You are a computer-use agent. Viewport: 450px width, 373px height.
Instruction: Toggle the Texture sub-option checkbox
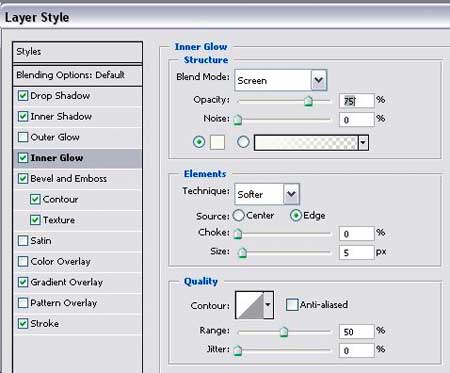(x=35, y=220)
